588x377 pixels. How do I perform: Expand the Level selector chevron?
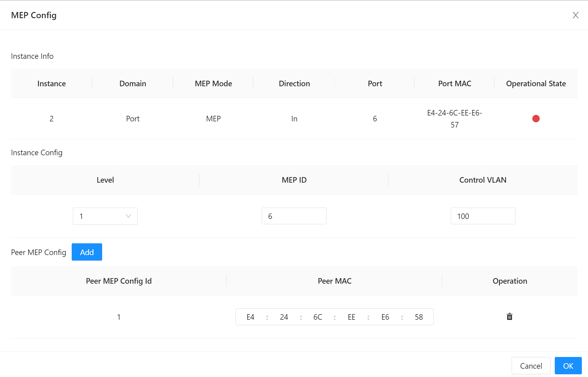[128, 216]
